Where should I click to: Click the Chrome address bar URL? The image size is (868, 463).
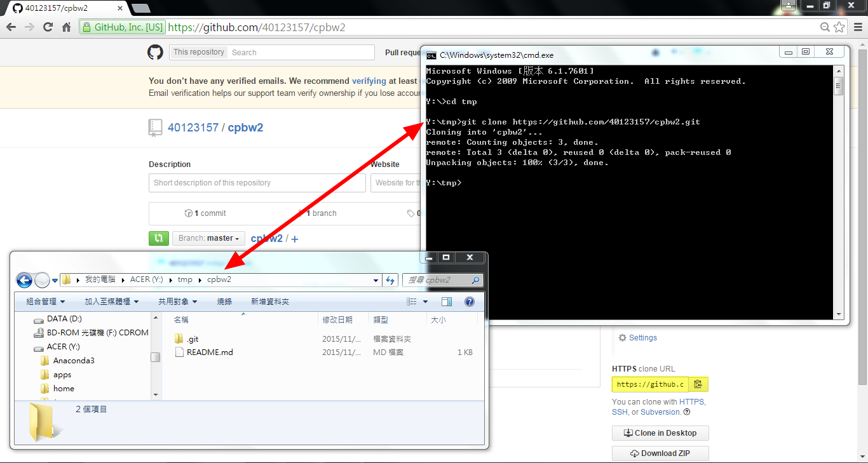(257, 27)
